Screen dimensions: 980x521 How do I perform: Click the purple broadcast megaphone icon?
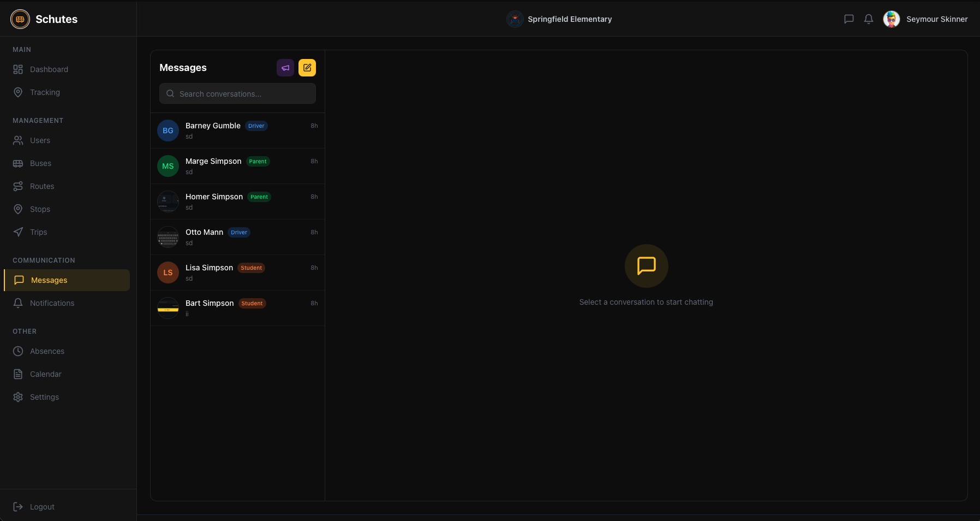tap(285, 68)
